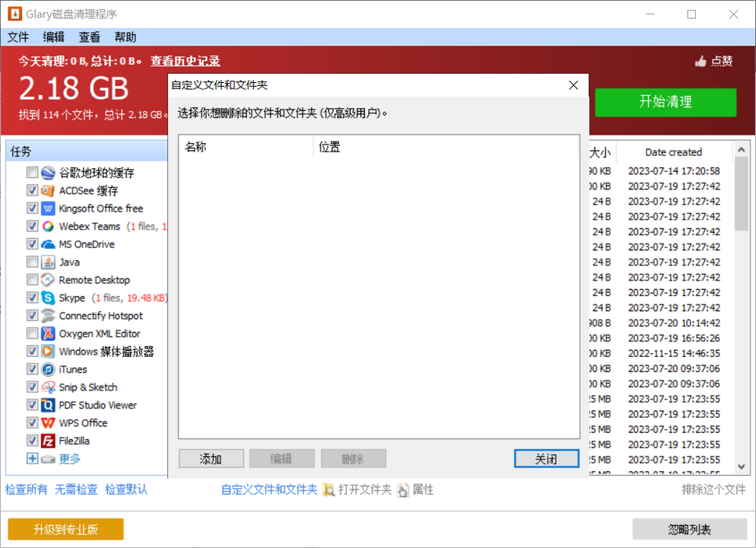Enable the Java cleanup checkbox
This screenshot has width=756, height=548.
(32, 262)
